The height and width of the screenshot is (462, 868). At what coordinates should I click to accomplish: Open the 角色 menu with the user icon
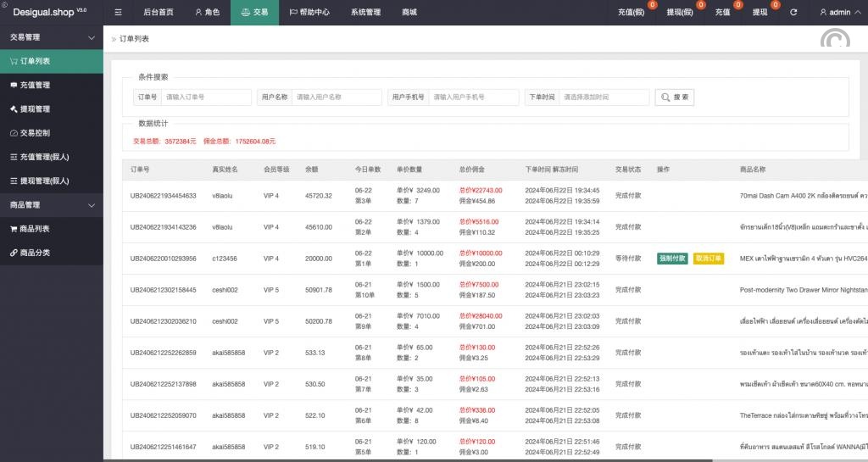207,13
